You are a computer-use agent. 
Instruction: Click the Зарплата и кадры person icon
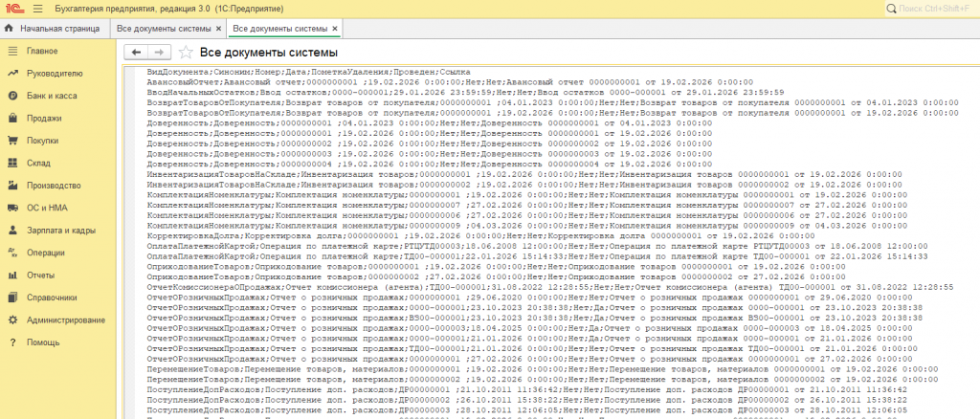pos(11,231)
